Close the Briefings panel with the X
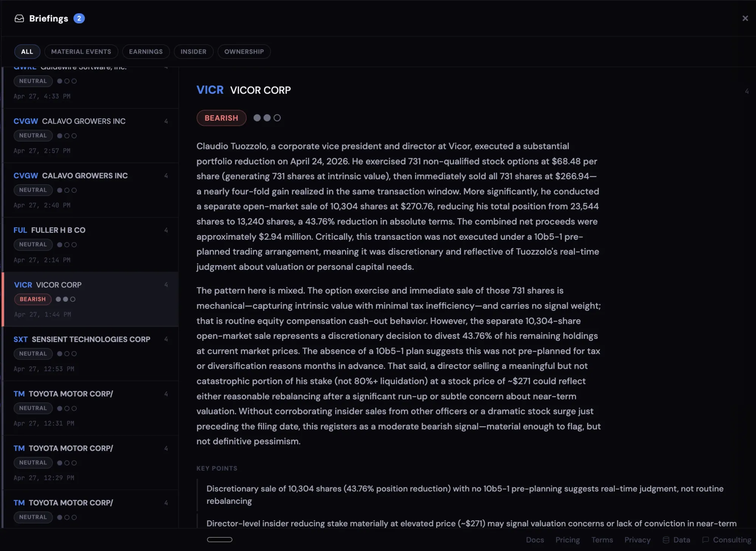Screen dimensions: 756x551 (745, 19)
